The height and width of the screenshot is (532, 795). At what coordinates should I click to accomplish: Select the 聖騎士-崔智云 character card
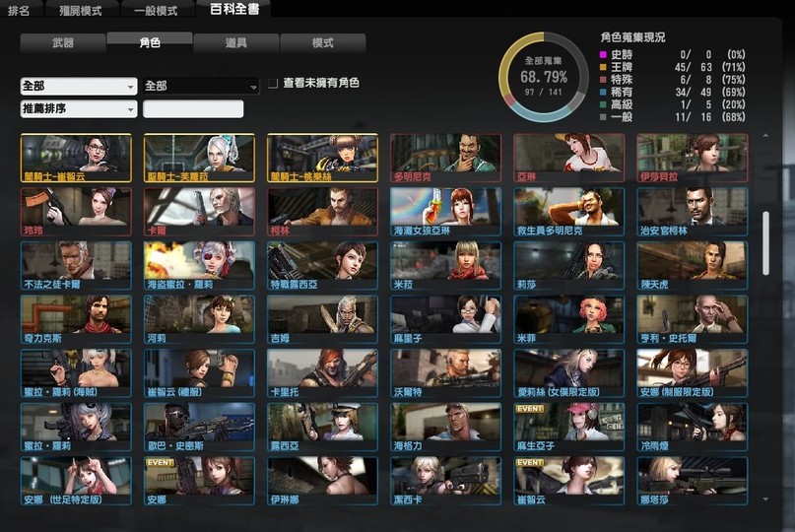click(x=76, y=158)
